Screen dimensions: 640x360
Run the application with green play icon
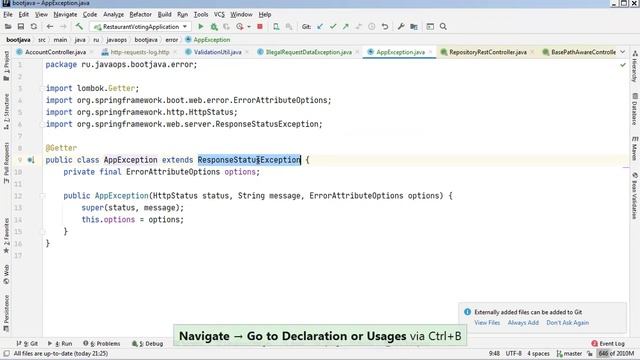200,27
